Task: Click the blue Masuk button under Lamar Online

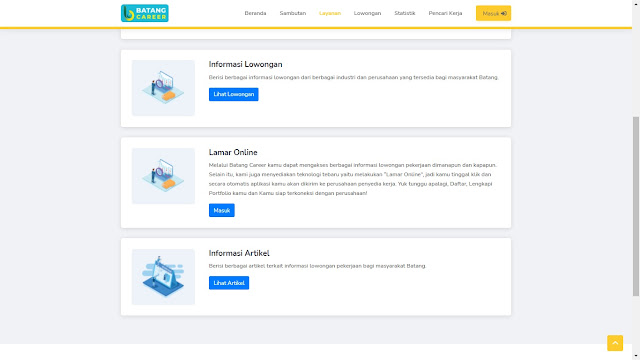Action: coord(222,210)
